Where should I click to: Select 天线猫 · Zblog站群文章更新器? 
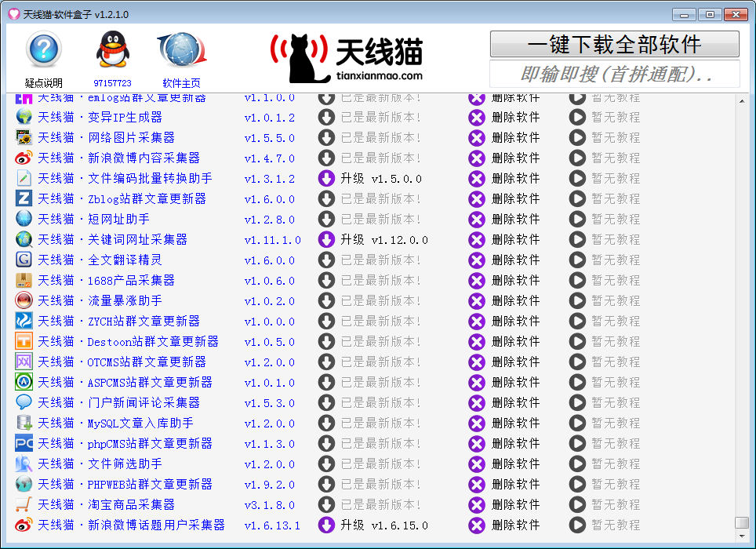coord(122,198)
